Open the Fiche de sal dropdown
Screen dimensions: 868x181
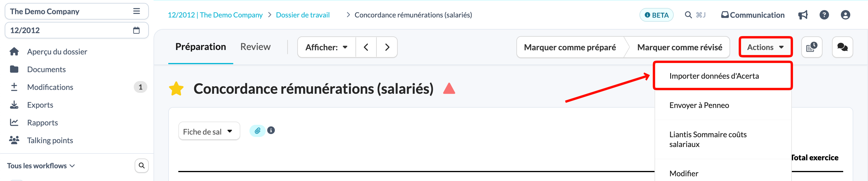click(x=209, y=131)
